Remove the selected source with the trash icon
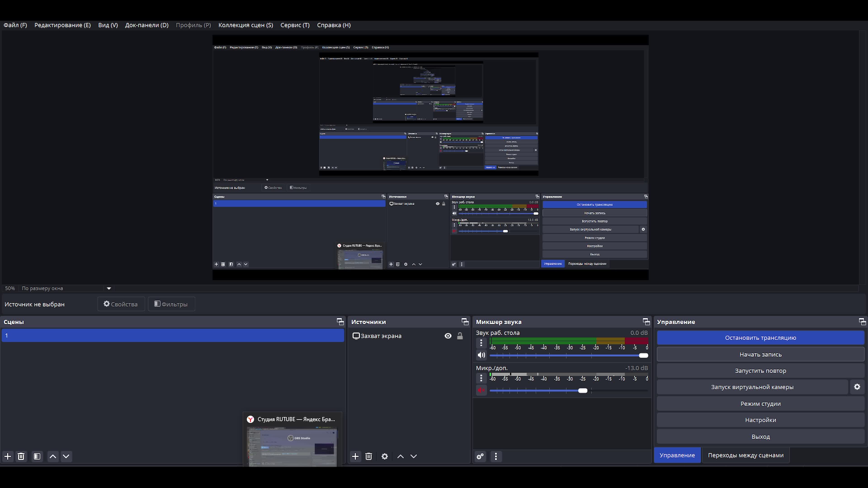The image size is (868, 488). pos(369,456)
